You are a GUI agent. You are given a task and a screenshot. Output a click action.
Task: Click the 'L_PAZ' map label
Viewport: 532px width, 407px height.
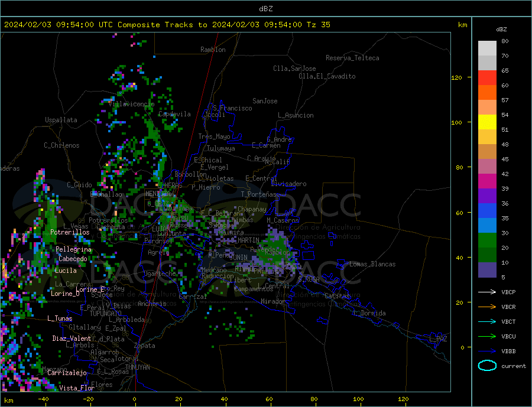tap(438, 339)
